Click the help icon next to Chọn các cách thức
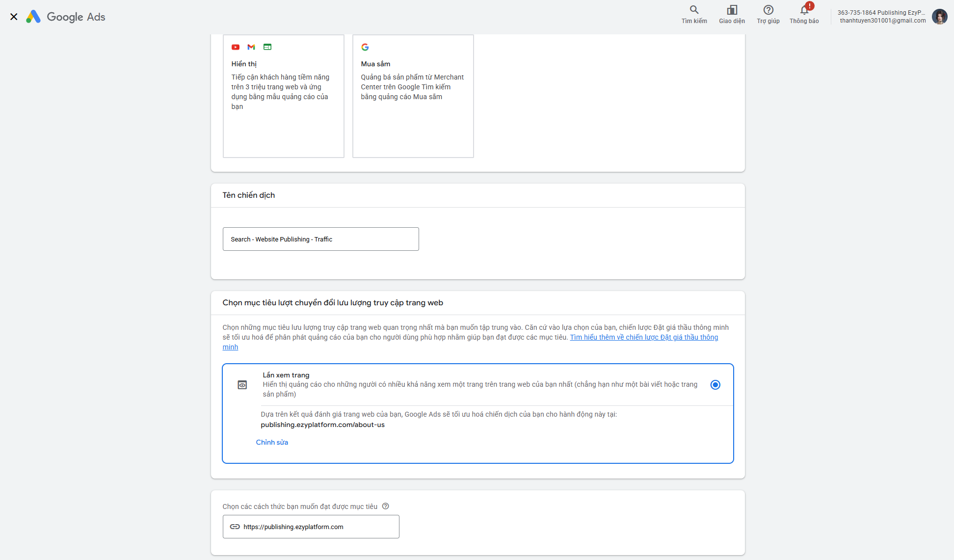This screenshot has width=954, height=560. tap(386, 506)
